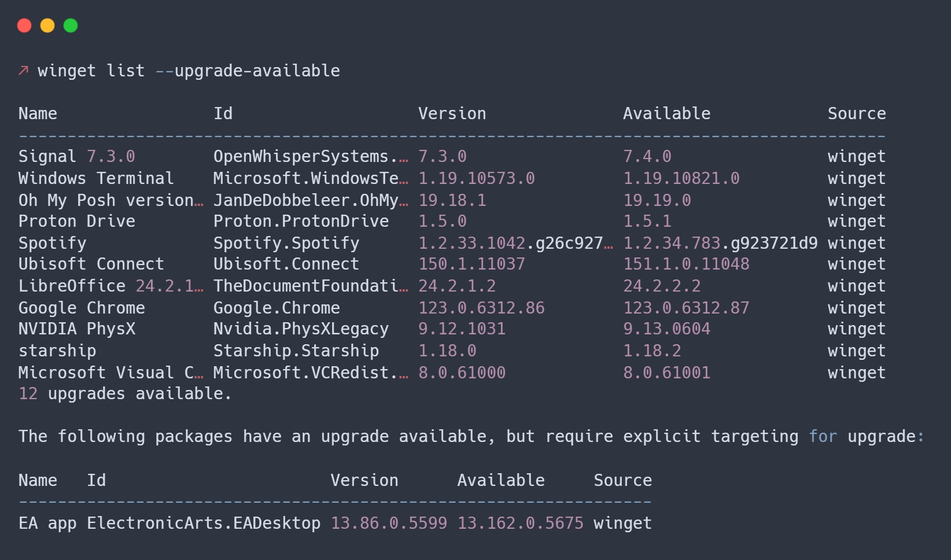Click version '1.2.33.1042.g26c927…'
This screenshot has width=951, height=560.
click(x=516, y=243)
